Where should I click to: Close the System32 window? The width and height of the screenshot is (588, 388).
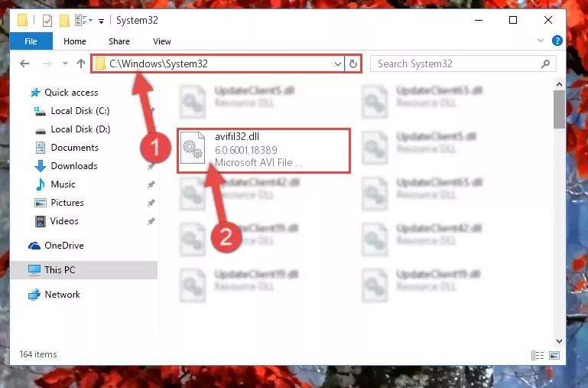[548, 20]
